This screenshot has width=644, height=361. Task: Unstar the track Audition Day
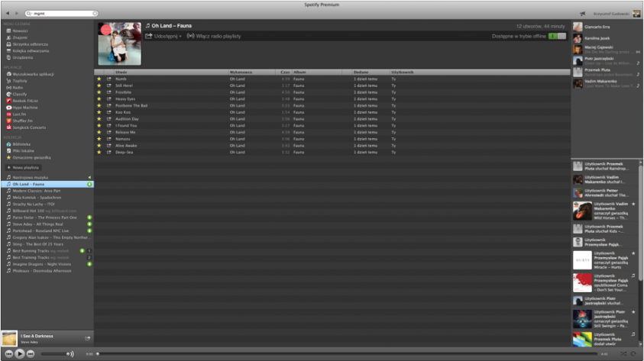(x=99, y=119)
